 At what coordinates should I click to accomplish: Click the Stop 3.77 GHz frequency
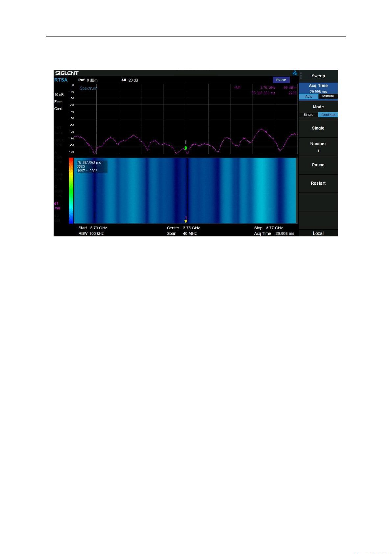[268, 228]
